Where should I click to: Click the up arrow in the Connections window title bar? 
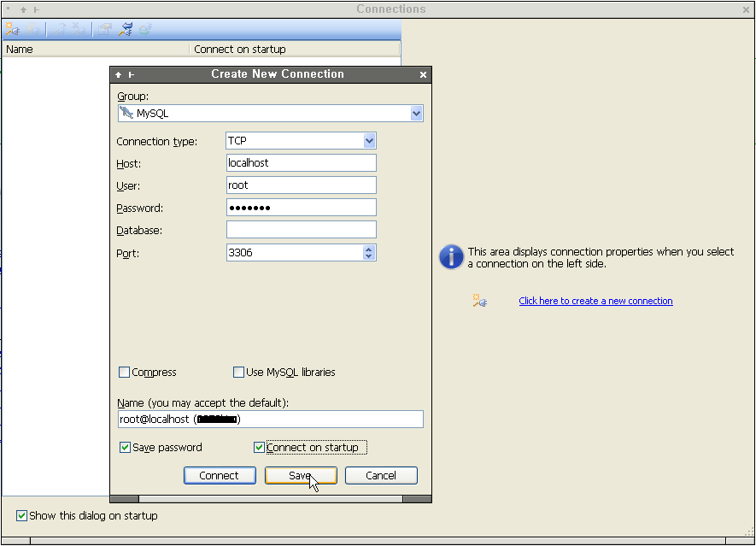tap(23, 9)
